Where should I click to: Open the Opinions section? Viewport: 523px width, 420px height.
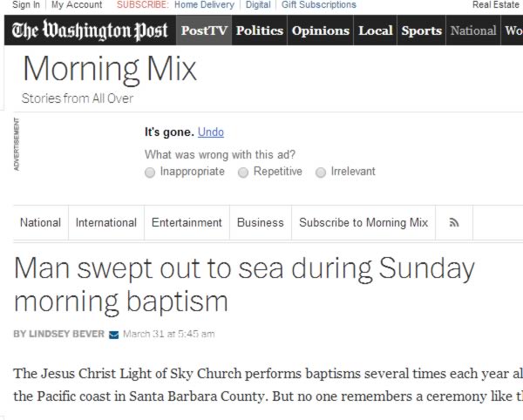[321, 30]
